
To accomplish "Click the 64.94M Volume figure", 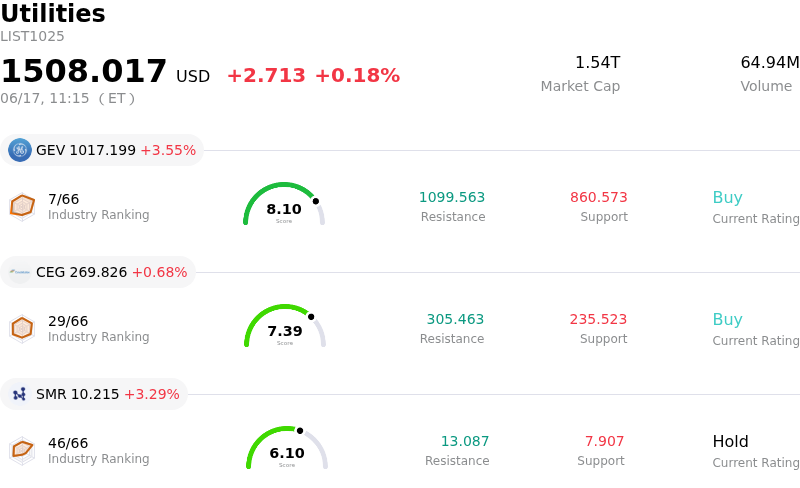I will tap(770, 63).
